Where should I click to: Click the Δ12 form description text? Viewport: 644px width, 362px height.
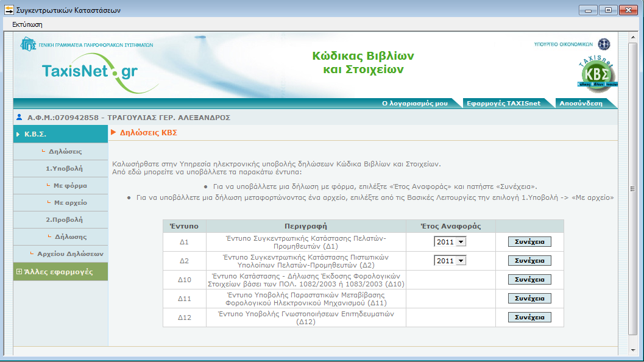click(306, 318)
